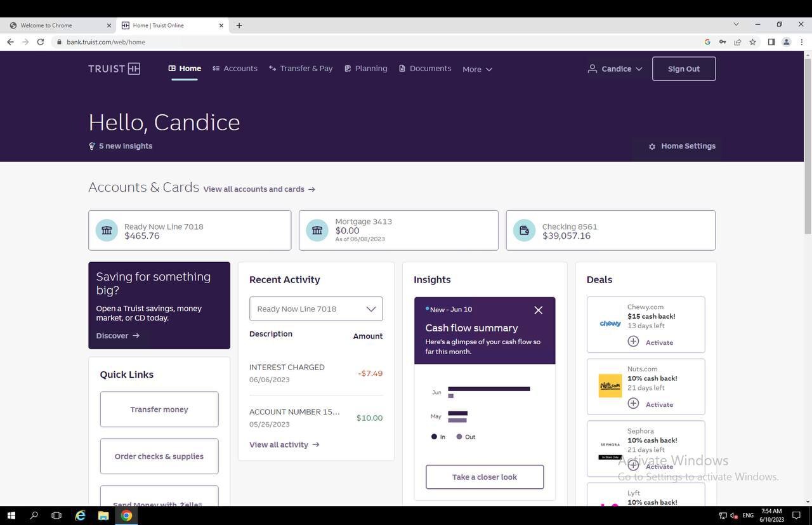Open the Windows Start menu
Image resolution: width=812 pixels, height=525 pixels.
tap(10, 515)
